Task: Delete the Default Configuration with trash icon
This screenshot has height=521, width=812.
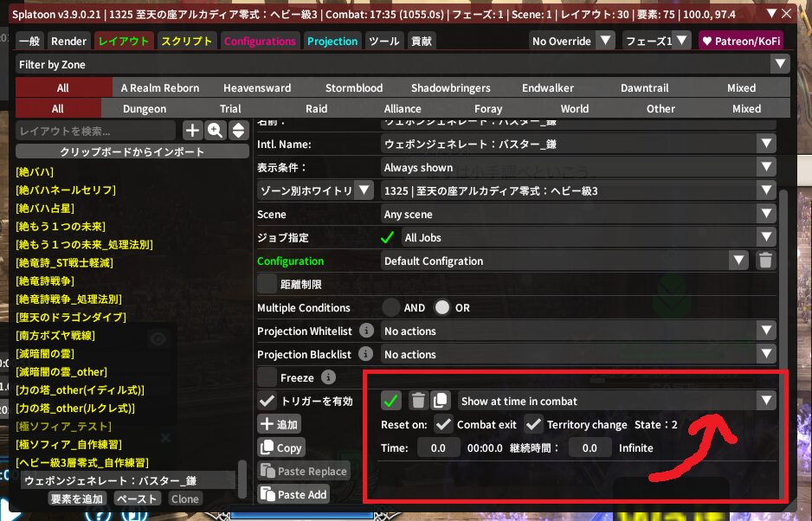Action: 765,260
